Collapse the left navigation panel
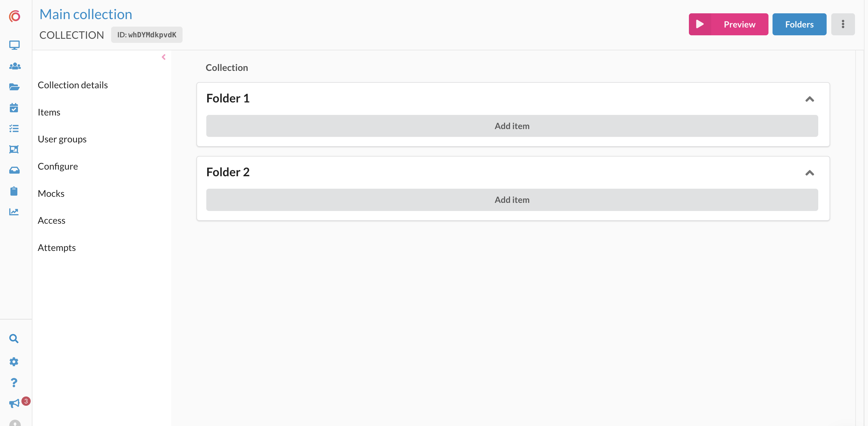The image size is (868, 426). pos(163,57)
